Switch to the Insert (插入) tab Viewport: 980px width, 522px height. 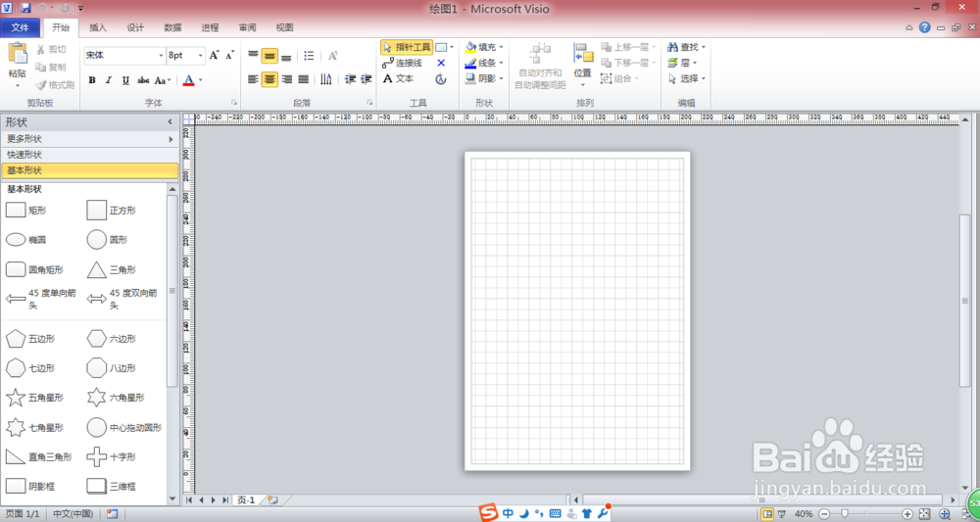click(x=98, y=27)
